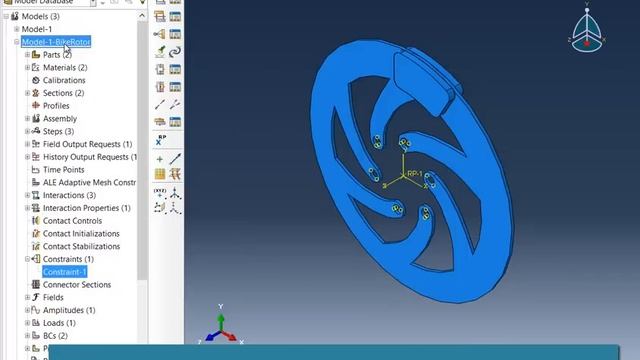The height and width of the screenshot is (360, 640).
Task: Click the Create Reference Point RP tool
Action: coord(160,140)
